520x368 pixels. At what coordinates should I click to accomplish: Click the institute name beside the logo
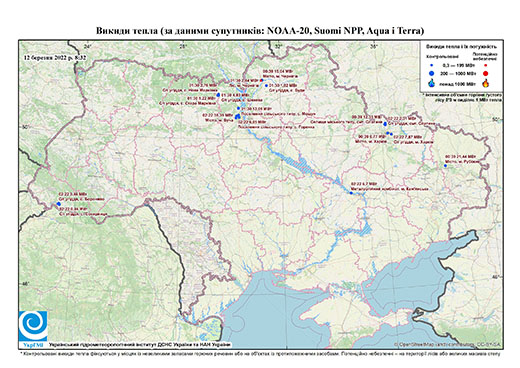[140, 344]
